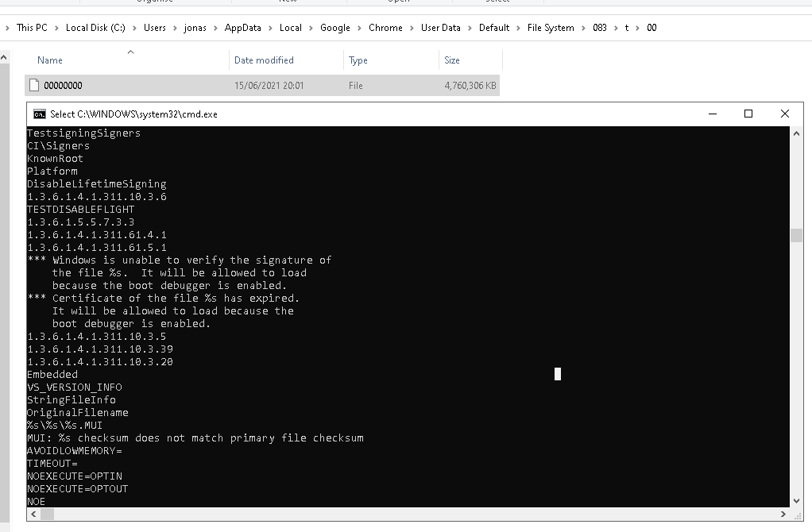Expand chevron after This PC breadcrumb
812x532 pixels.
click(56, 28)
